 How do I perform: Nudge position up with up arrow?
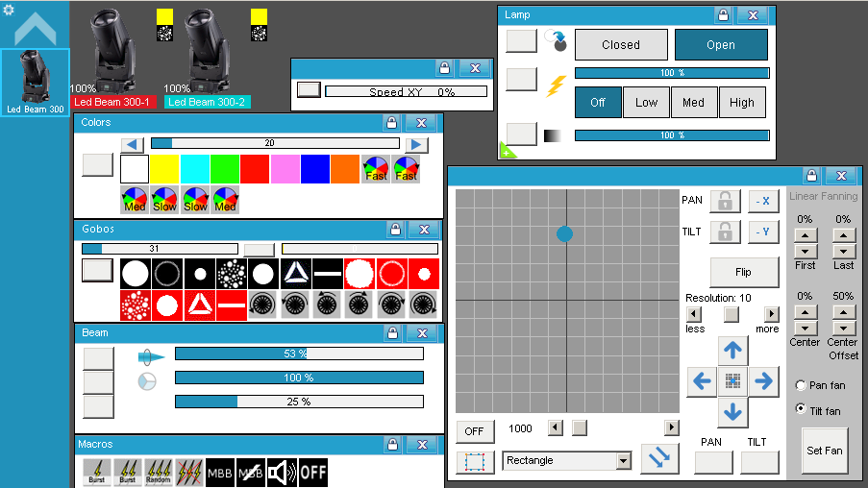[x=732, y=351]
